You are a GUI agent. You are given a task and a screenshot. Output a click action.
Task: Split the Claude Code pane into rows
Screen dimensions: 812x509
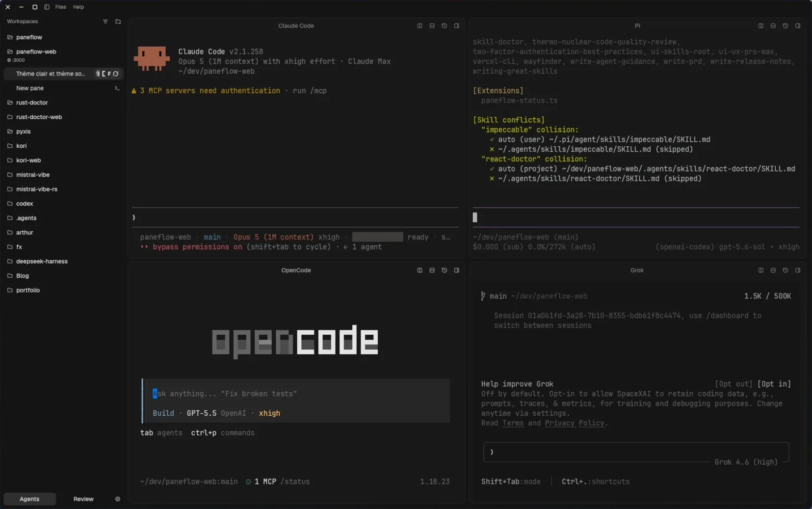(432, 26)
